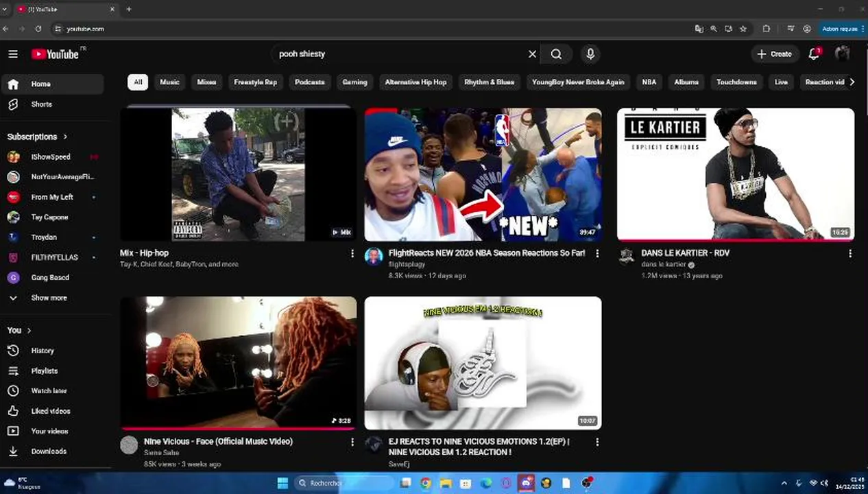Click the 'dans le kartier' channel name

click(664, 264)
